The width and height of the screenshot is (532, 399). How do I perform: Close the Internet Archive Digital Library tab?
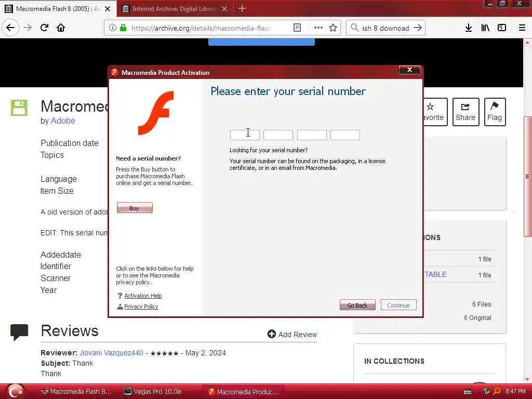click(224, 9)
